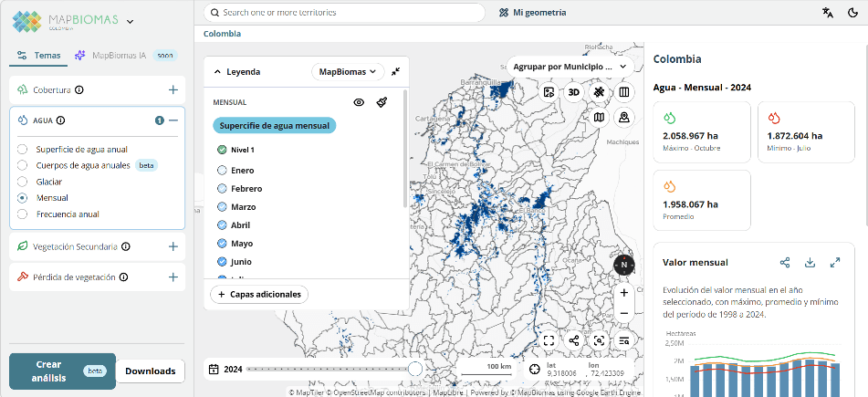Open the Agrupar por Municipio dropdown
868x397 pixels.
tap(570, 67)
